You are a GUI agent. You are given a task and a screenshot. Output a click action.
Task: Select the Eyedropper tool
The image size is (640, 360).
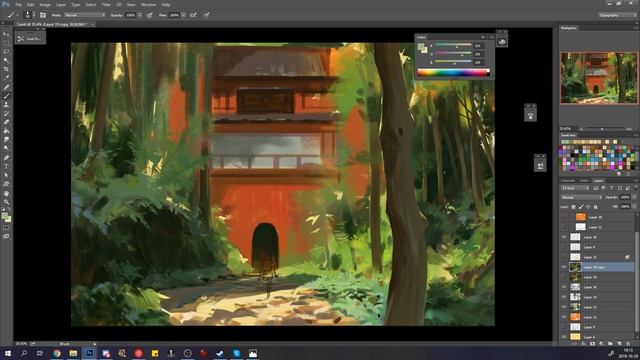[x=6, y=78]
